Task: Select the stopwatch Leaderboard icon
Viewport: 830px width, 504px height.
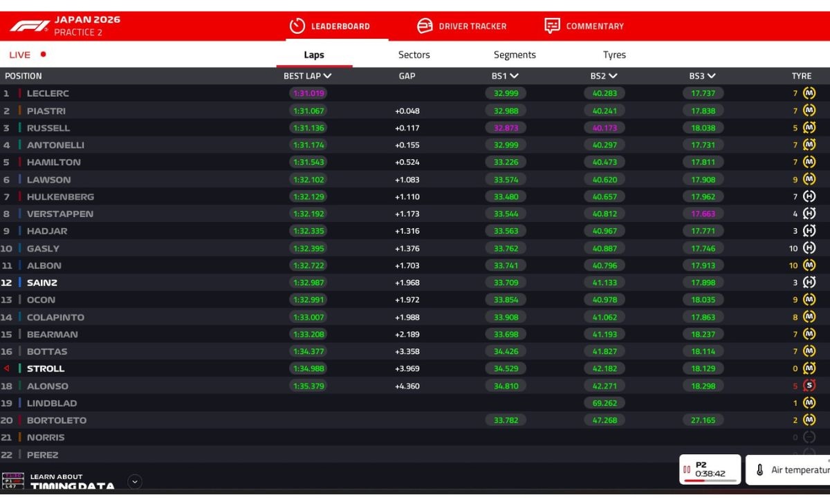Action: (x=297, y=26)
